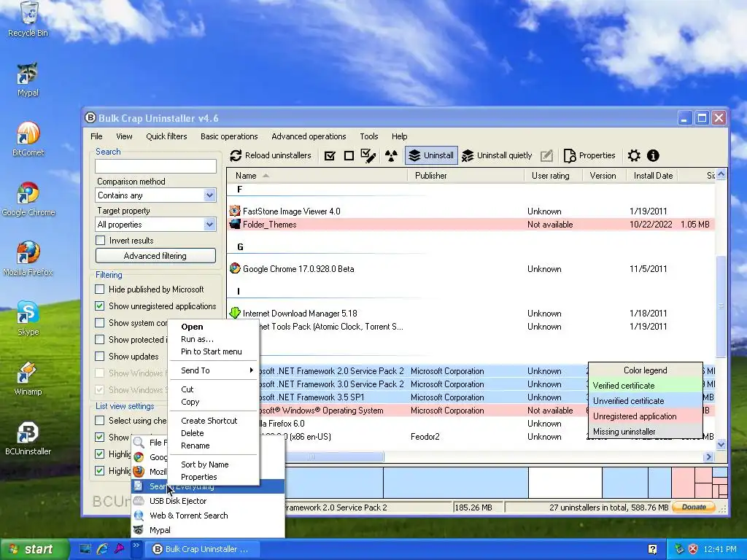The height and width of the screenshot is (560, 747).
Task: Click the greyed-out edit/modify pencil toolbar icon
Action: (x=547, y=156)
